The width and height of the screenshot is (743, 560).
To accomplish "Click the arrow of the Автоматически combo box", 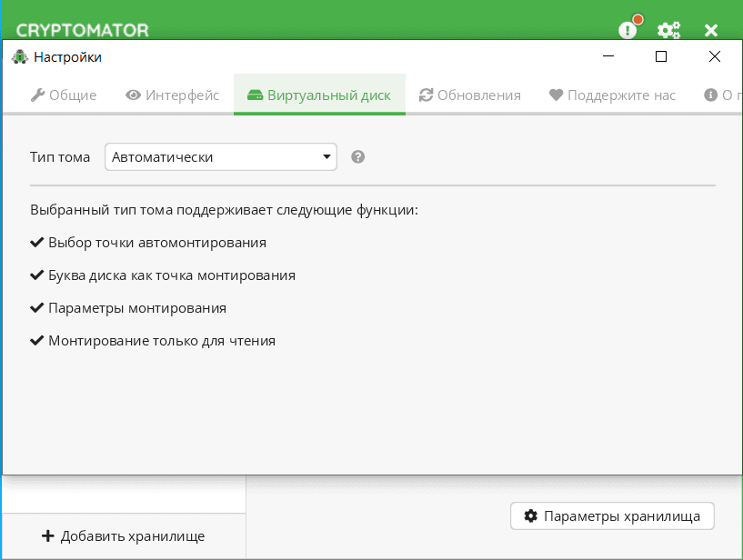I will (x=326, y=157).
